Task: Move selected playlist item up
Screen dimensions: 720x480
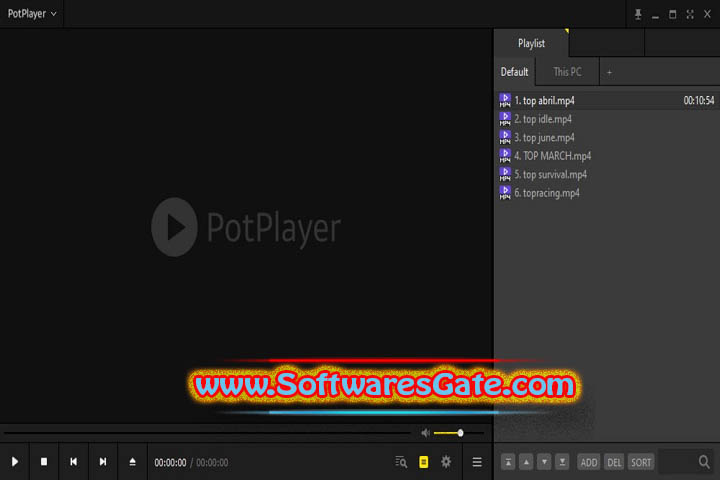Action: click(526, 462)
